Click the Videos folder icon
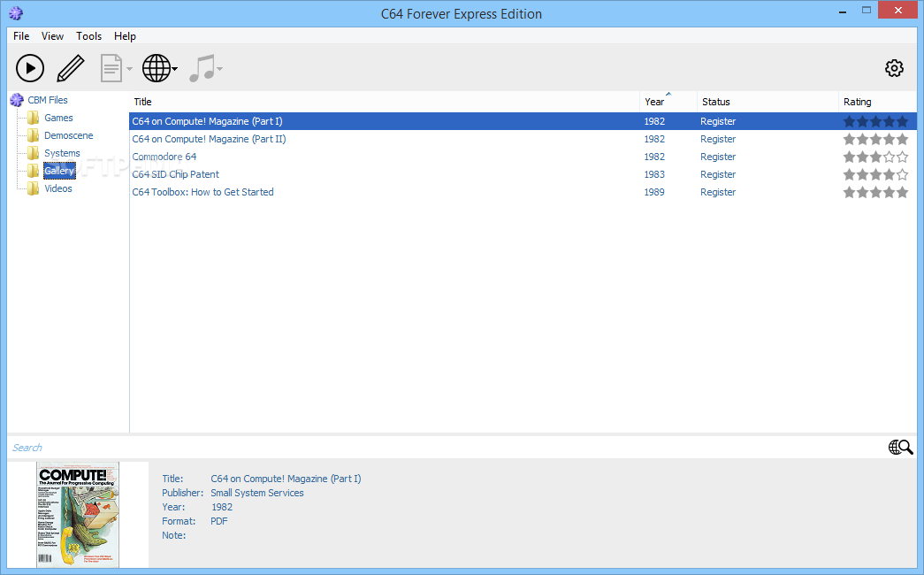This screenshot has width=924, height=575. point(34,188)
